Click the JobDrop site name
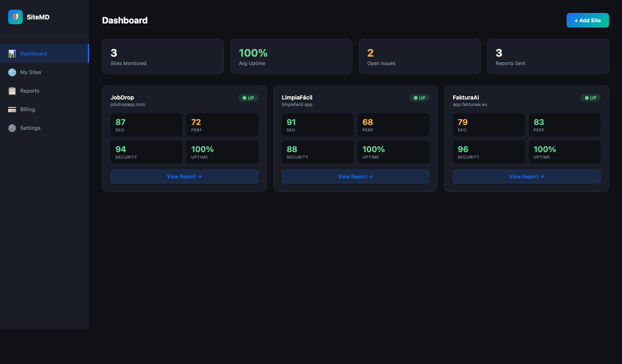The height and width of the screenshot is (364, 622). pos(122,97)
